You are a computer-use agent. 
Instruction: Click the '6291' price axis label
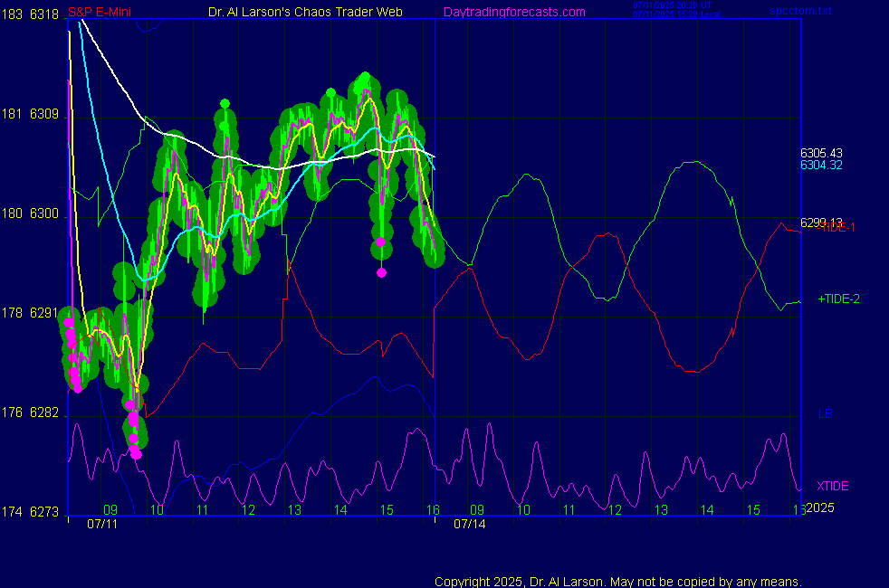click(x=44, y=313)
